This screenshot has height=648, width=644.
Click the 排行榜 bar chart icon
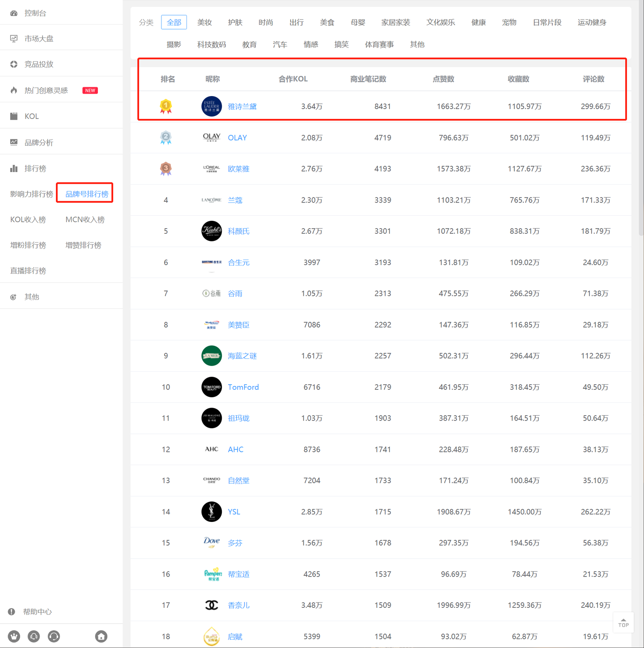(14, 168)
